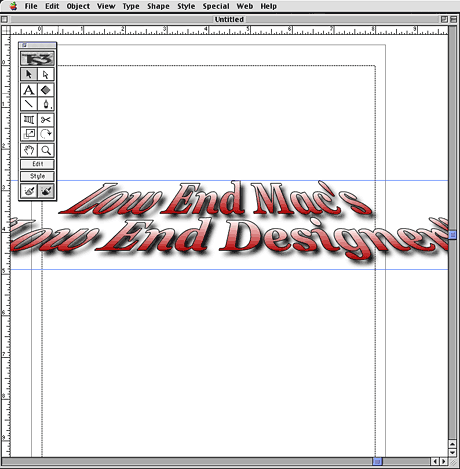Click the Style button in the tool palette
This screenshot has width=460, height=469.
click(37, 176)
